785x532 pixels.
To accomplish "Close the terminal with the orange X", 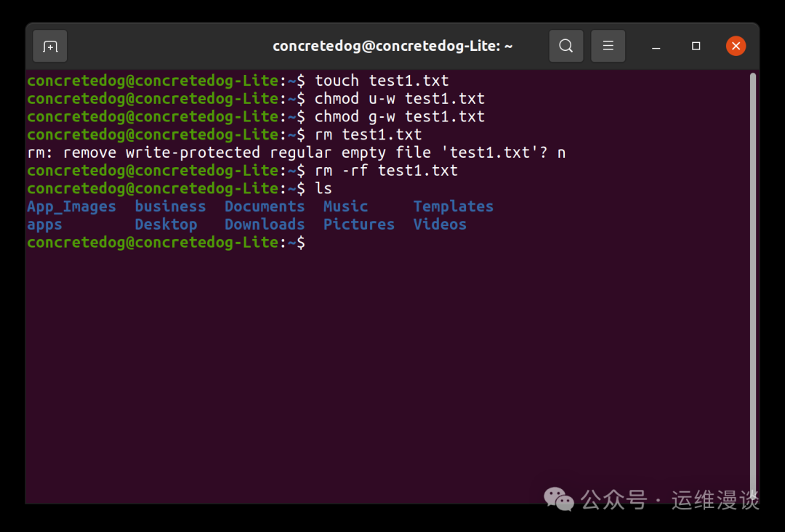I will pyautogui.click(x=736, y=46).
